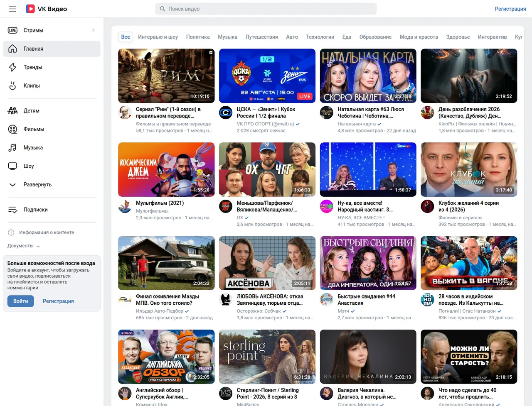Click Регистрация link in the header
The width and height of the screenshot is (532, 406).
pyautogui.click(x=510, y=9)
